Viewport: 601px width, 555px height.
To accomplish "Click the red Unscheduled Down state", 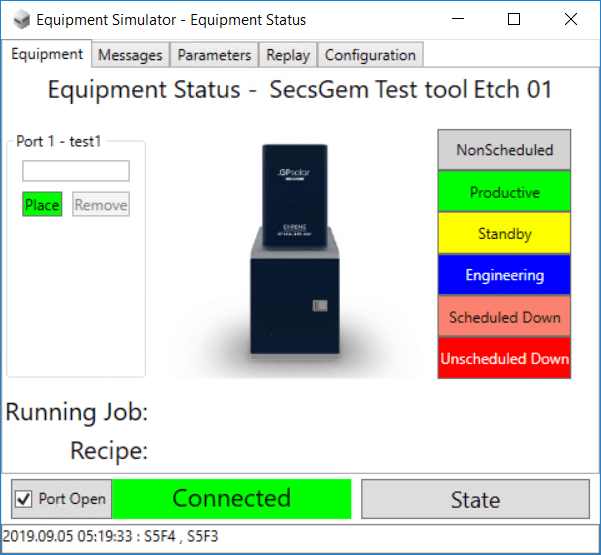I will 504,358.
